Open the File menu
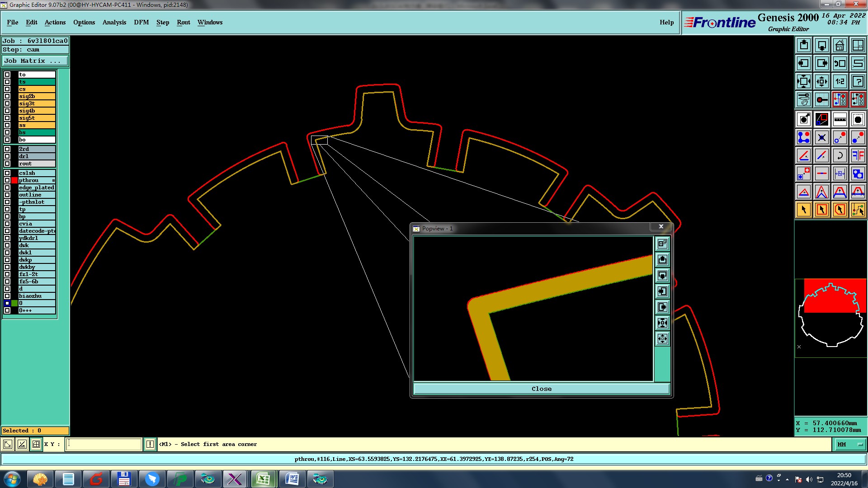Screen dimensions: 868x488 [13, 22]
